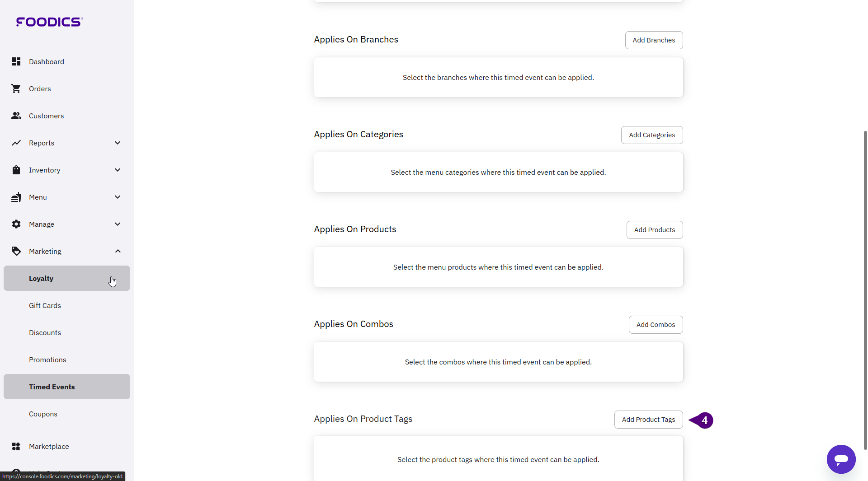The height and width of the screenshot is (481, 868).
Task: Open the chat support bubble
Action: (x=840, y=459)
